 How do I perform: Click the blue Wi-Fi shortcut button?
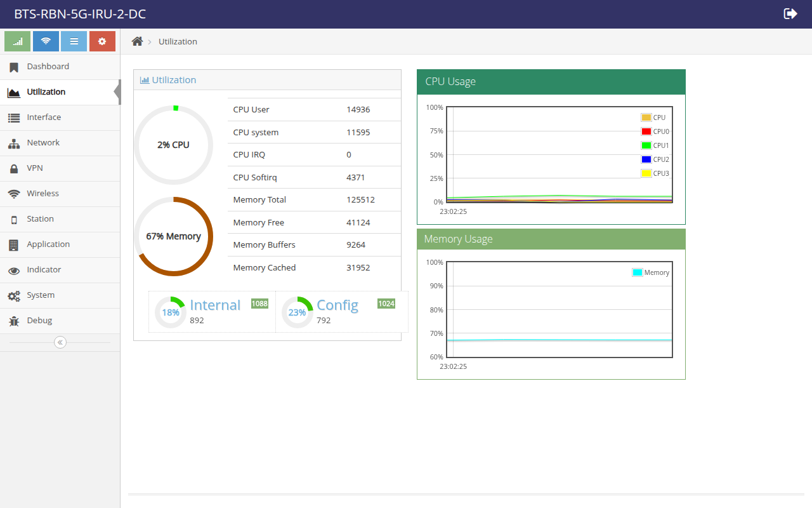(46, 41)
